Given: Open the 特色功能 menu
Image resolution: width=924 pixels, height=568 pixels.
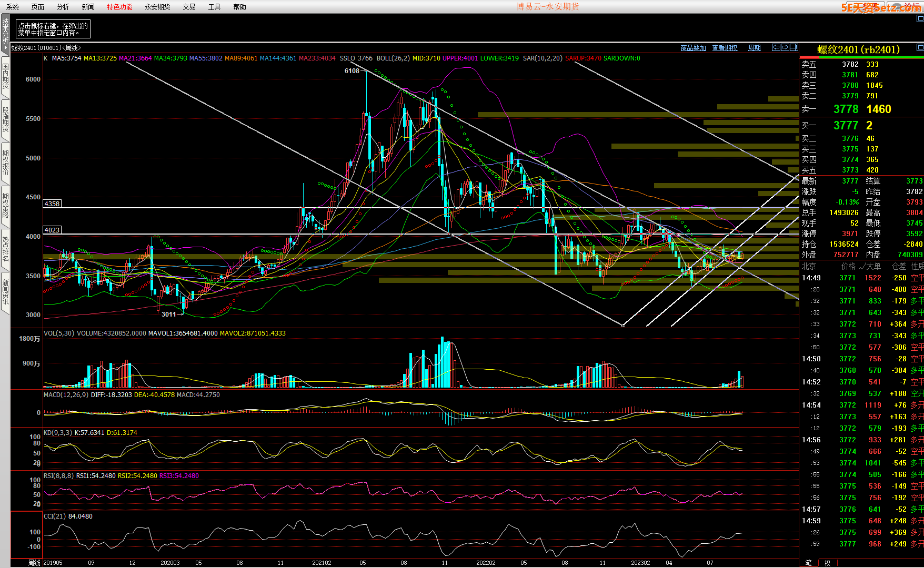Looking at the screenshot, I should 119,7.
